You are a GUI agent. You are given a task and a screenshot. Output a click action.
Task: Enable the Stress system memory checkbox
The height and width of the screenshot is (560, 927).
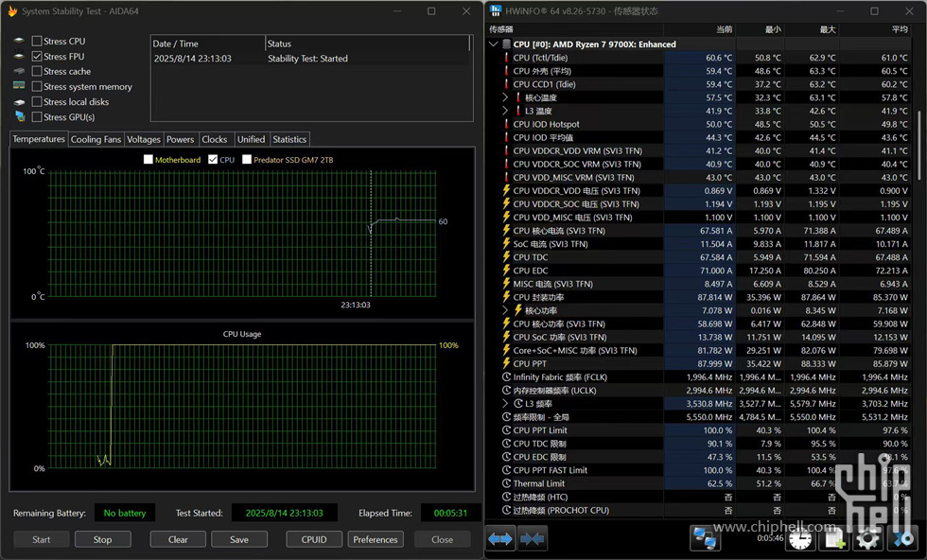point(37,86)
